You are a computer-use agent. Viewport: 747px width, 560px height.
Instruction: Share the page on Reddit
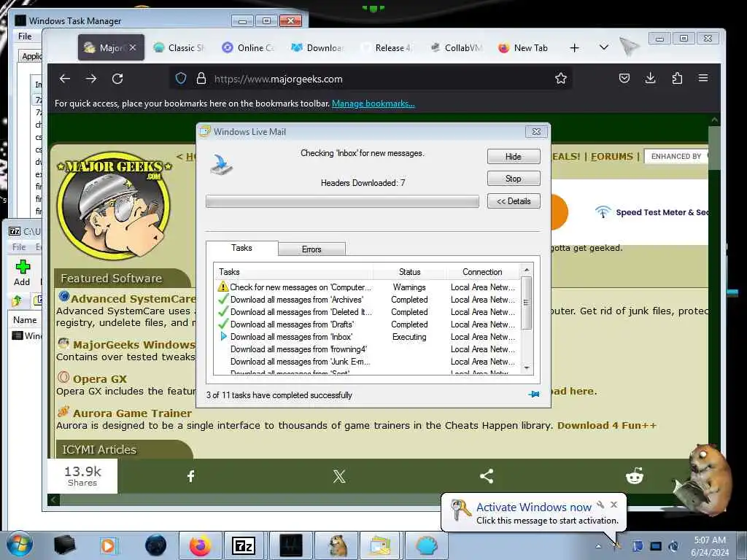(634, 476)
